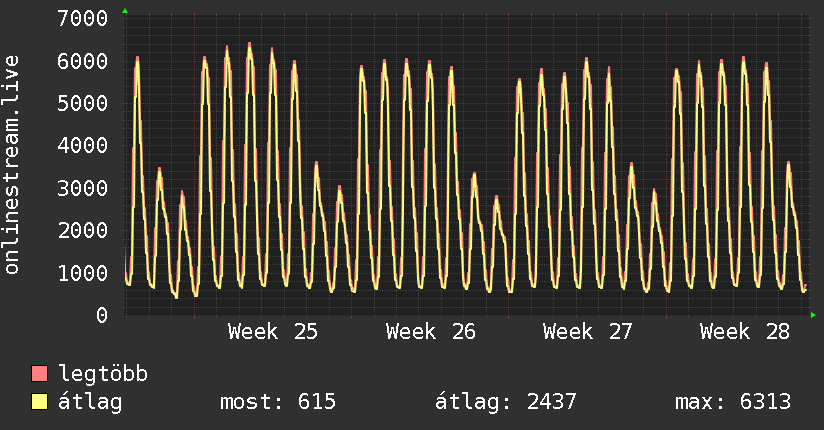This screenshot has width=824, height=430.
Task: Select the átlag legend label
Action: (90, 402)
